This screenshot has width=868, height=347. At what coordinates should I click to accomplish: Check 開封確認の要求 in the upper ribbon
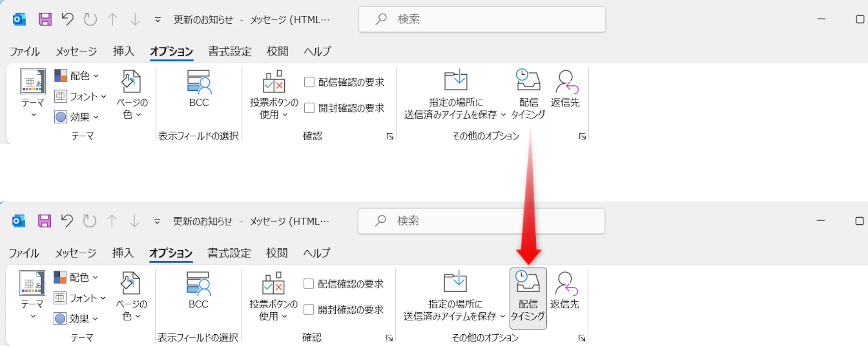(309, 108)
